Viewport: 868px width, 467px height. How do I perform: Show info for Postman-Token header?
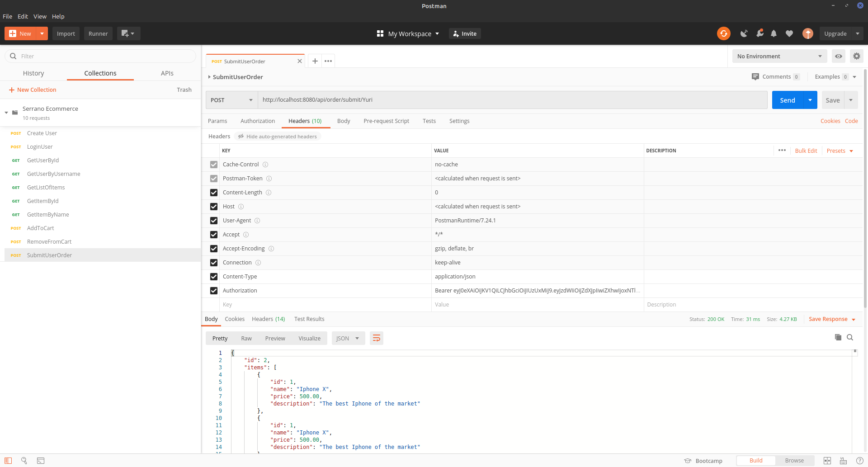click(x=269, y=179)
